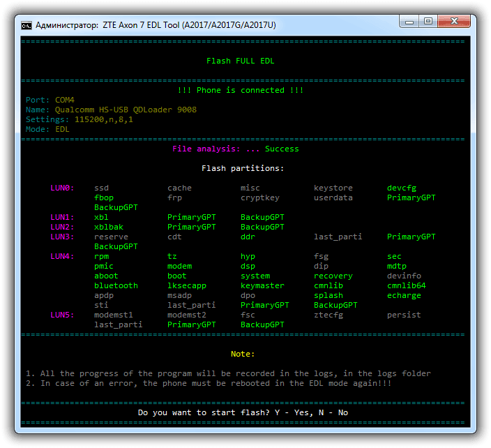Click the 'Do you want to start flash?' prompt
The width and height of the screenshot is (491, 448).
coord(204,412)
